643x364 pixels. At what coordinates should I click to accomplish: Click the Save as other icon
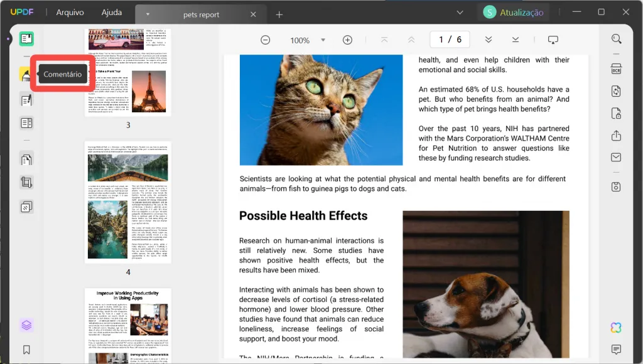point(616,187)
